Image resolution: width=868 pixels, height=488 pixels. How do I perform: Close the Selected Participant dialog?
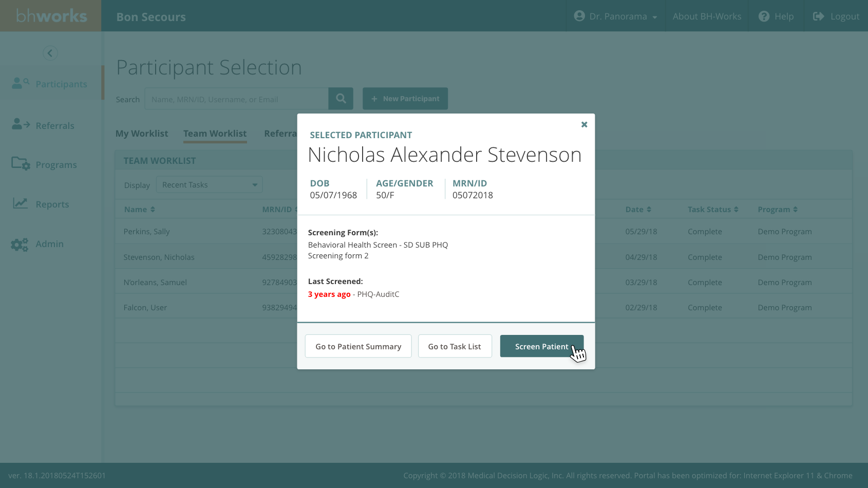click(584, 125)
